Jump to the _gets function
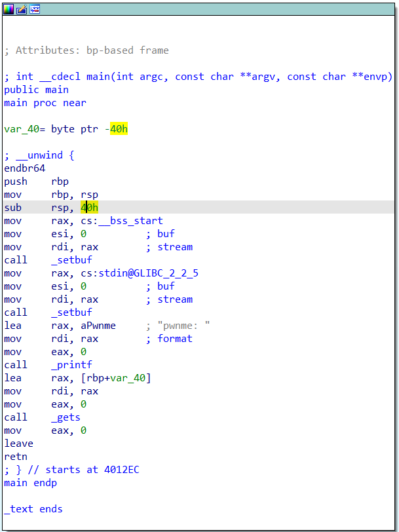This screenshot has height=532, width=399. coord(66,417)
